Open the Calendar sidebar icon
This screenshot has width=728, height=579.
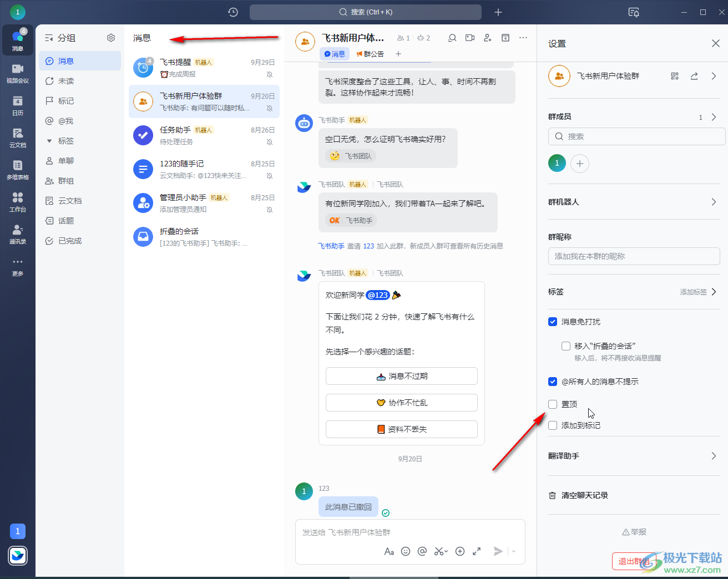18,105
